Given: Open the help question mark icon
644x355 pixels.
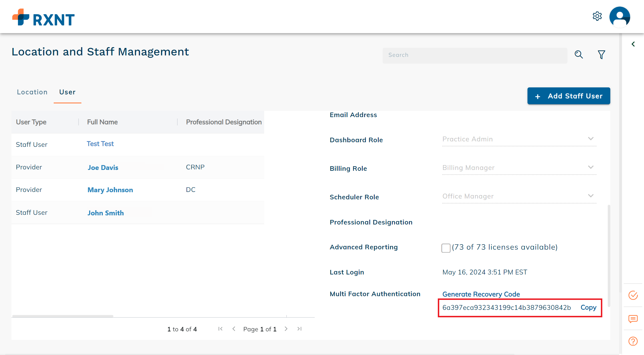Looking at the screenshot, I should coord(633,341).
